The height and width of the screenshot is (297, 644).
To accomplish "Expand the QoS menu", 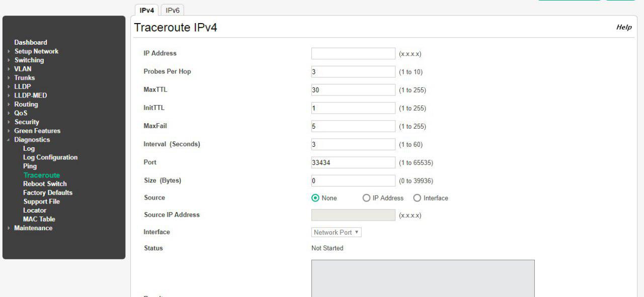I will coord(21,113).
